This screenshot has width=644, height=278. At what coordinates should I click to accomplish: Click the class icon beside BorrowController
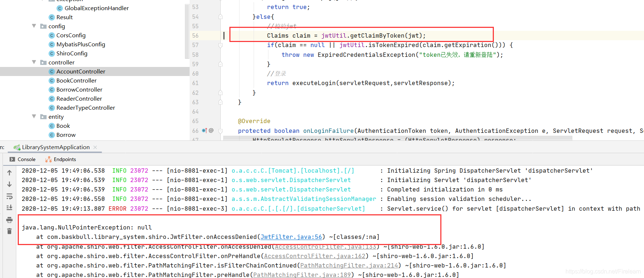click(52, 89)
